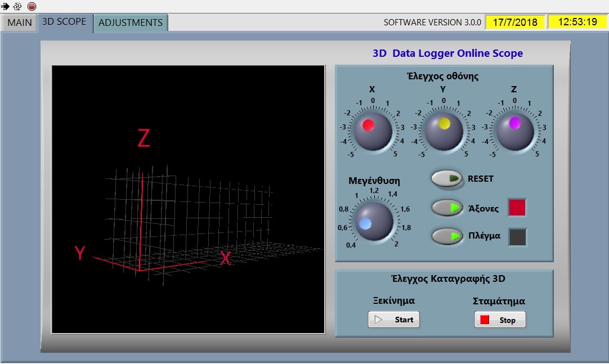This screenshot has height=364, width=609.
Task: Click the Start recording button
Action: pos(393,320)
